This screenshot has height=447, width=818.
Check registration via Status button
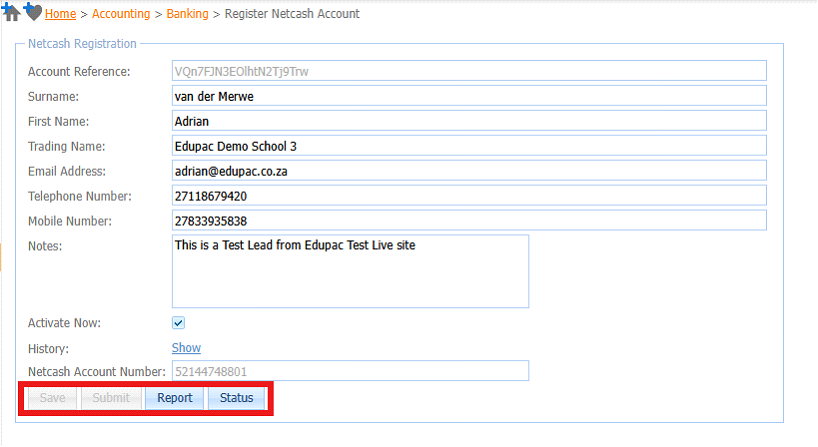click(x=236, y=398)
